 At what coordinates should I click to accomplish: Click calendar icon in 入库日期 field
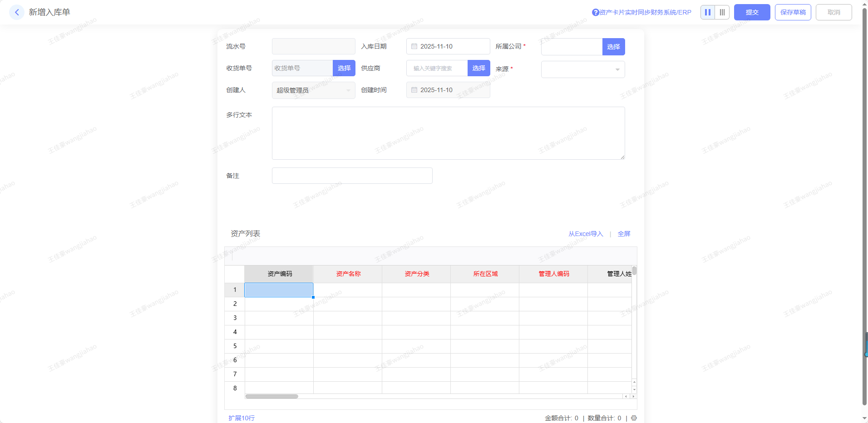pos(414,46)
